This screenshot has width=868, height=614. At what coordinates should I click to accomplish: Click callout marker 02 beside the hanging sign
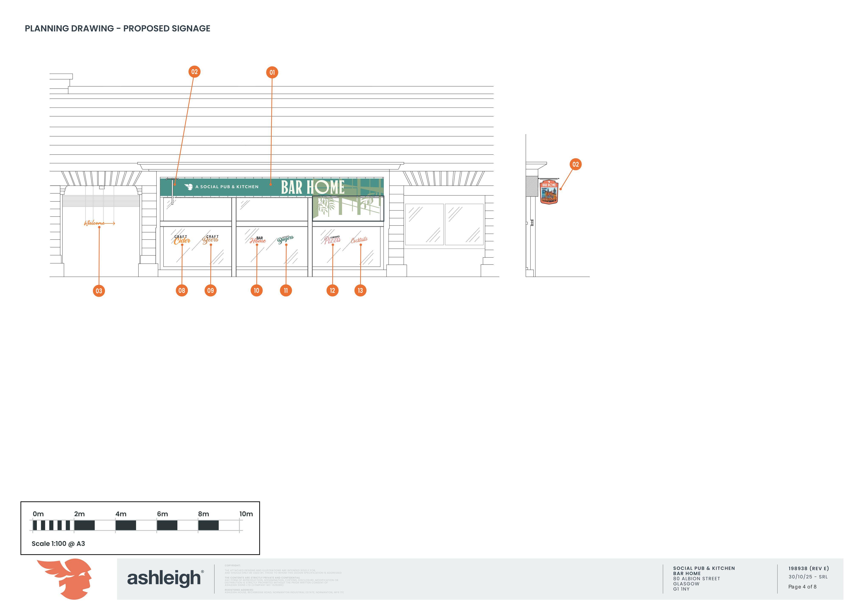575,164
